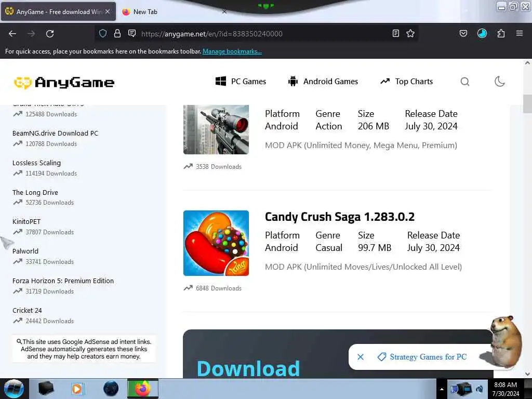Open the PC Games menu
Screen dimensions: 532x399
click(x=241, y=82)
